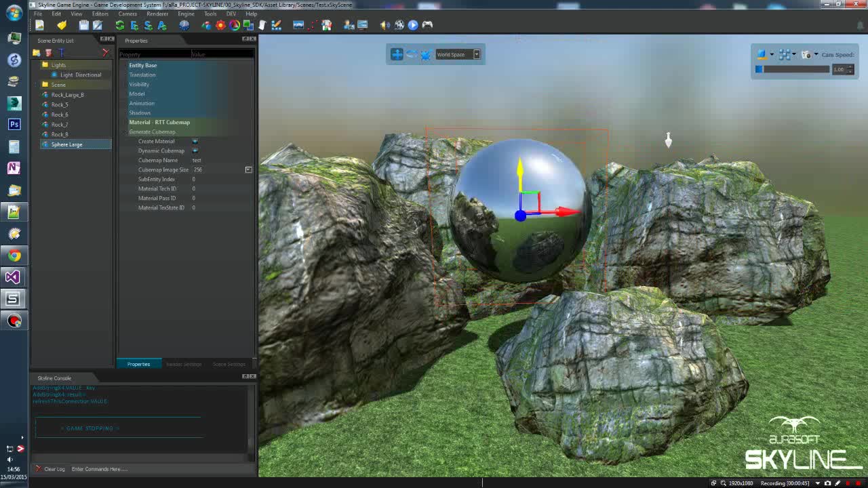Switch to the Render Settings tab
The height and width of the screenshot is (488, 868).
click(x=184, y=364)
